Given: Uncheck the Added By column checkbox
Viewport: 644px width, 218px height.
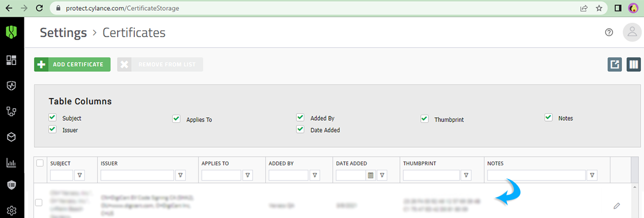Looking at the screenshot, I should point(300,117).
